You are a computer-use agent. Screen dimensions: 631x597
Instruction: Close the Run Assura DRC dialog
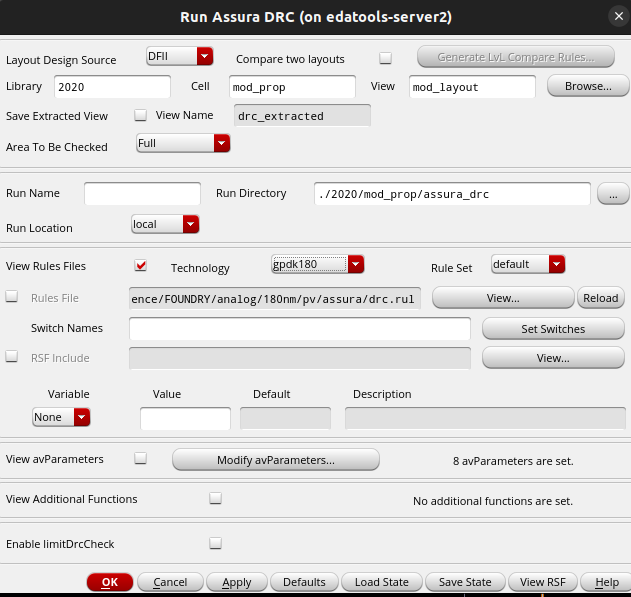[619, 16]
